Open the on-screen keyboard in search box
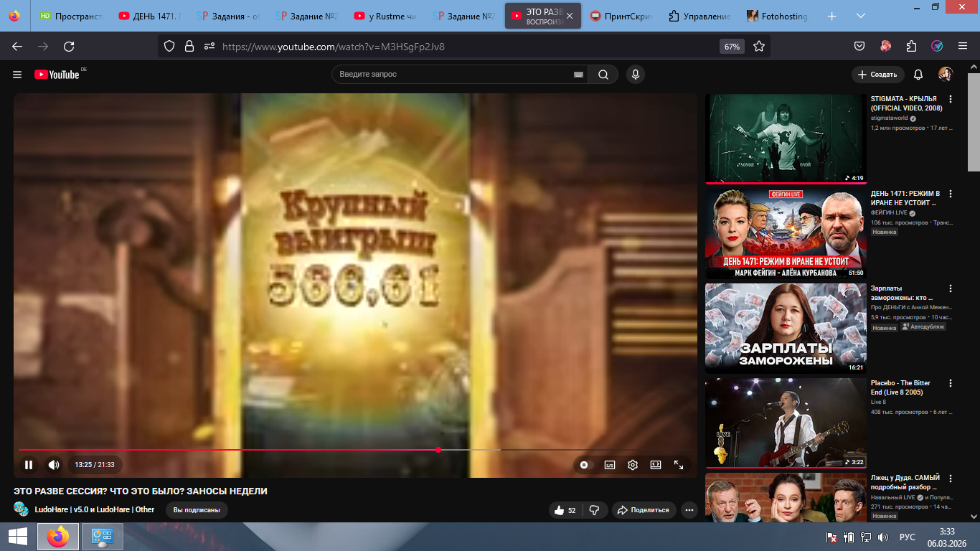Screen dimensions: 980x551 click(x=579, y=75)
